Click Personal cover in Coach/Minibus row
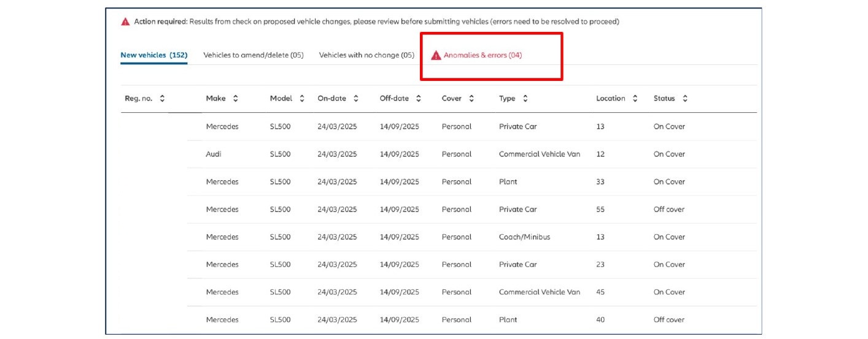This screenshot has height=339, width=868. 457,237
